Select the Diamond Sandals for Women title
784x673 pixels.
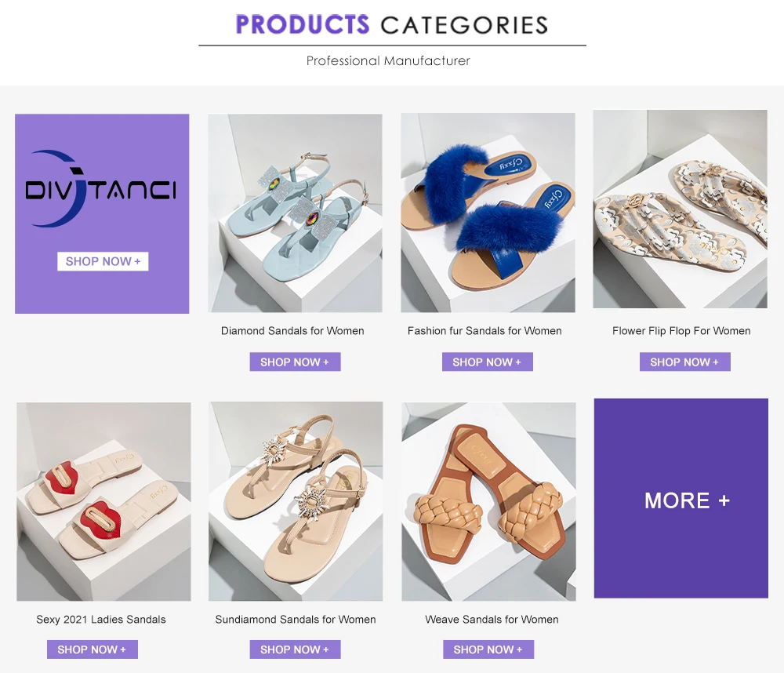[x=292, y=331]
